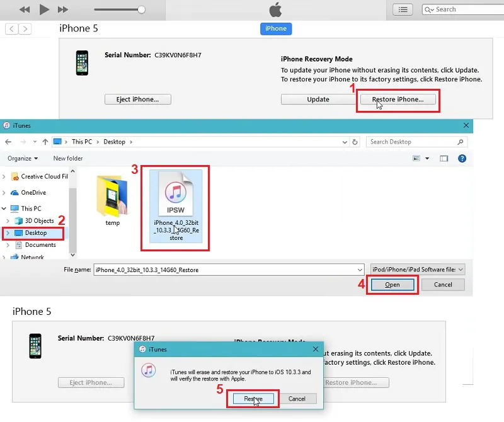Click the rewind playback button
This screenshot has width=504, height=422.
25,9
